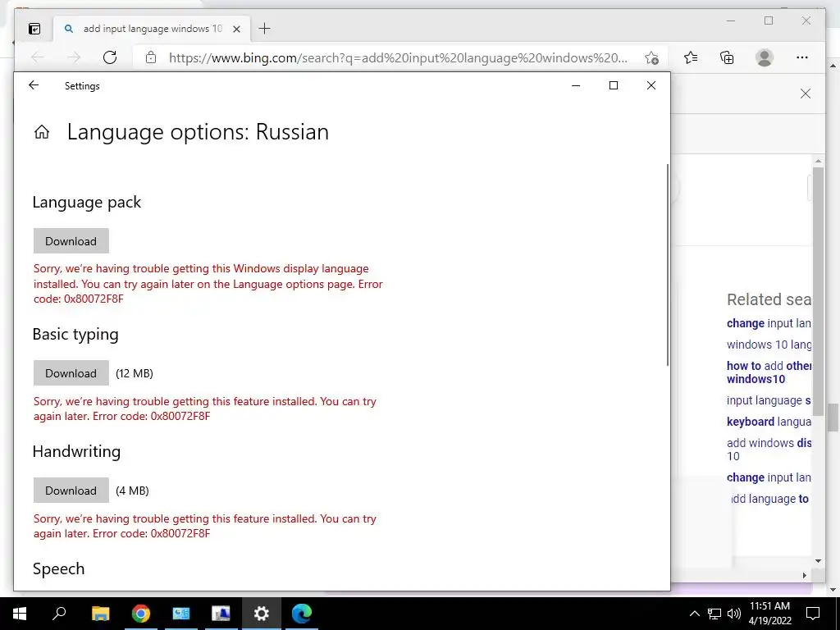Open related search 'how to add other'

coord(769,372)
